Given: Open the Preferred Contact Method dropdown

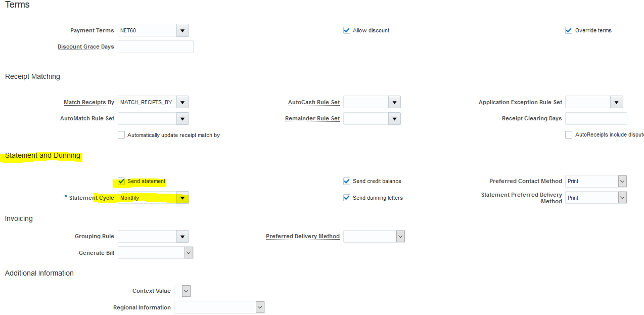Looking at the screenshot, I should (x=622, y=181).
